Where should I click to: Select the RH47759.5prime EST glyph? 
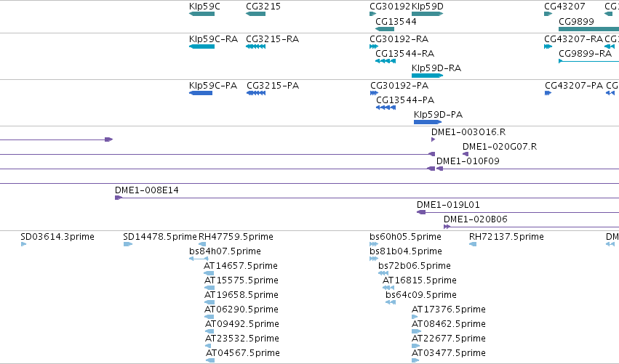[x=202, y=245]
